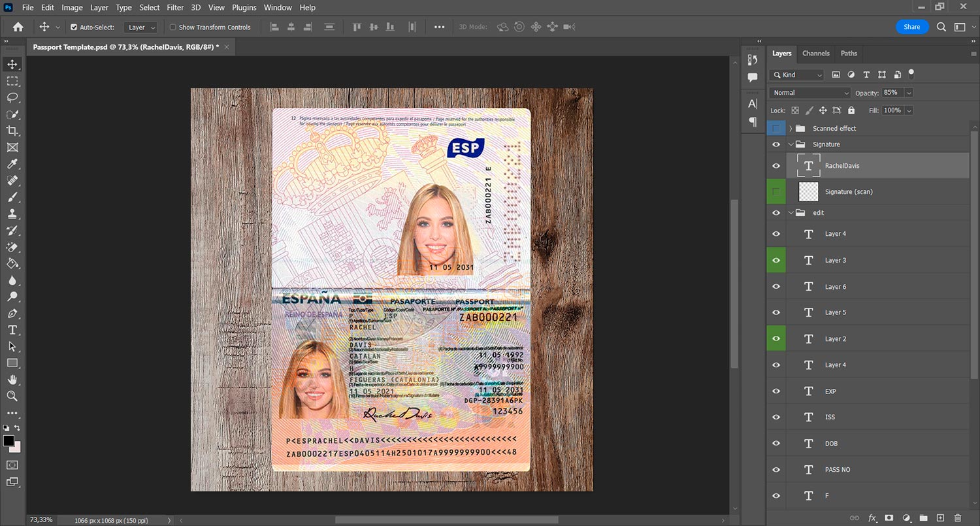
Task: Click the create new layer icon
Action: click(941, 518)
